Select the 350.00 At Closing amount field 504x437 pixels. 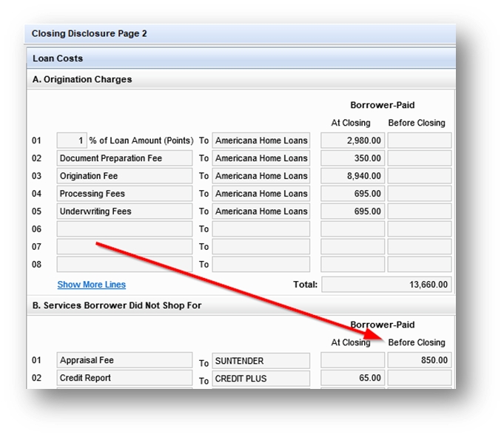pos(352,158)
